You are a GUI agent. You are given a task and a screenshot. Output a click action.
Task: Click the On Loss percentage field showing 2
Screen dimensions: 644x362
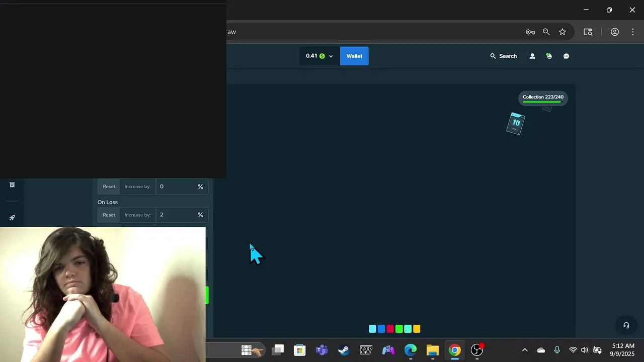coord(182,215)
